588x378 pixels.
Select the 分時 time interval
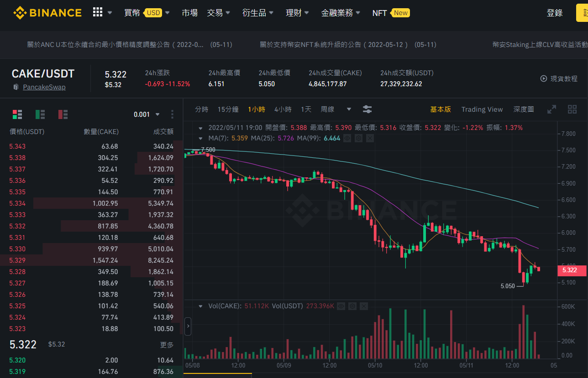pos(202,109)
